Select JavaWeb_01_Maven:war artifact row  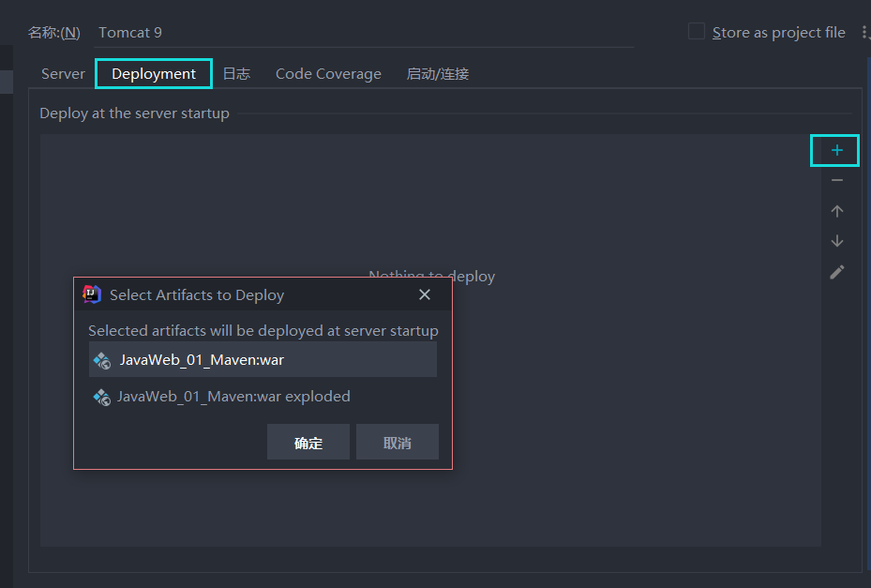pos(263,359)
